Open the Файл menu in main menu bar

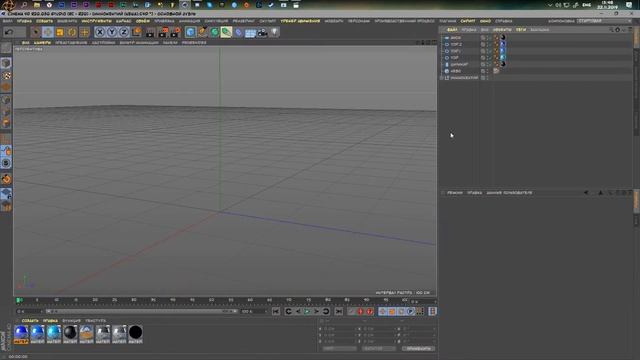click(x=8, y=21)
